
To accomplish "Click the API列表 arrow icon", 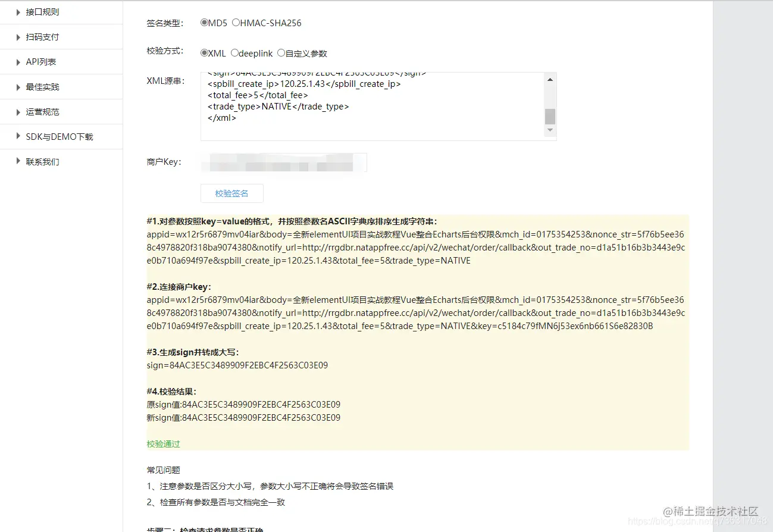I will (17, 61).
